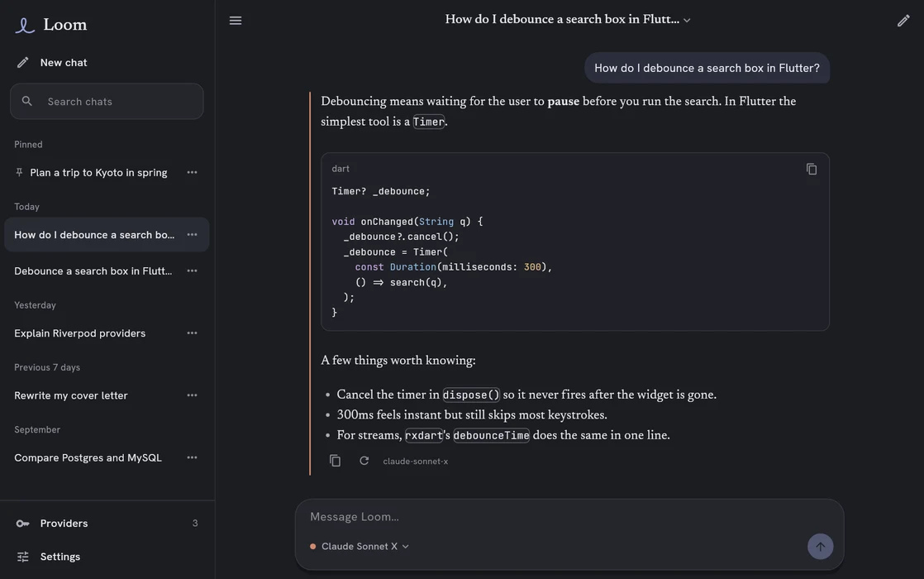Open options for Debounce a search box chat
Image resolution: width=924 pixels, height=579 pixels.
(192, 270)
